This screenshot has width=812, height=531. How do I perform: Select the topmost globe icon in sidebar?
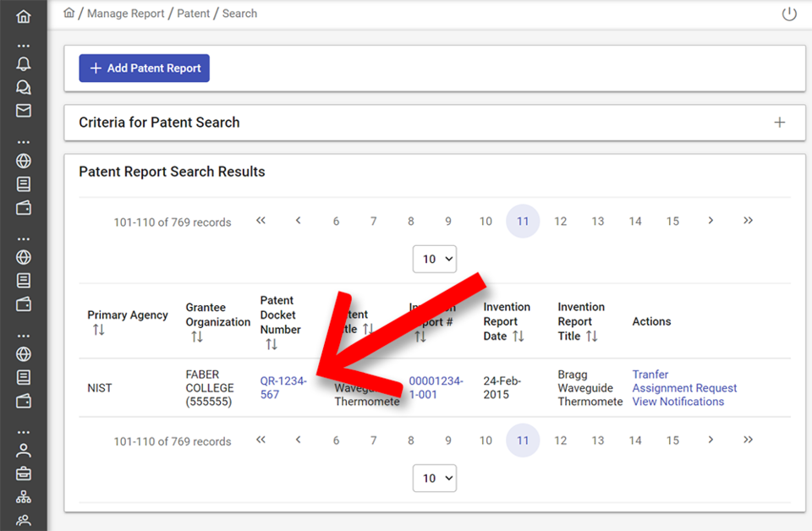click(23, 161)
